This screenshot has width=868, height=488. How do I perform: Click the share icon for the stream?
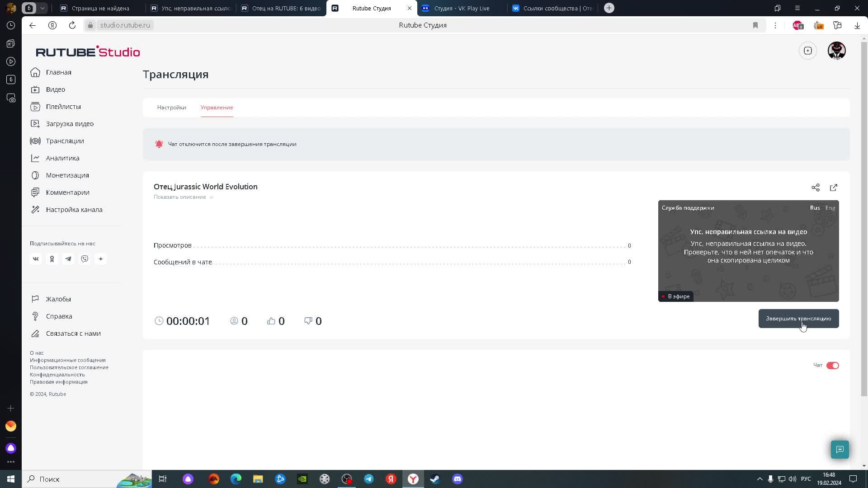[815, 188]
